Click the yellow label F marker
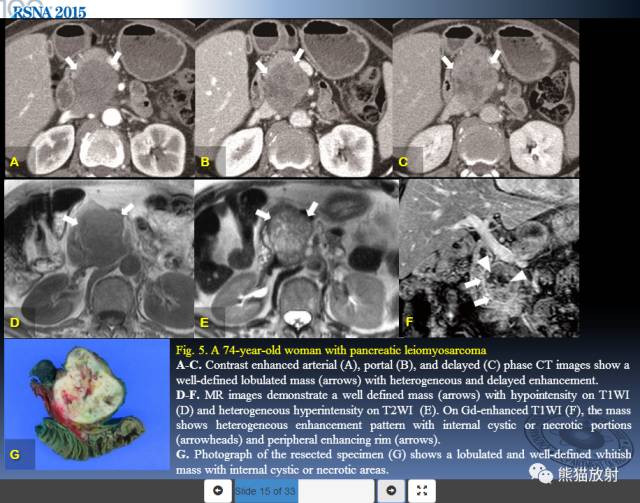Screen dimensions: 640x503 tap(409, 323)
